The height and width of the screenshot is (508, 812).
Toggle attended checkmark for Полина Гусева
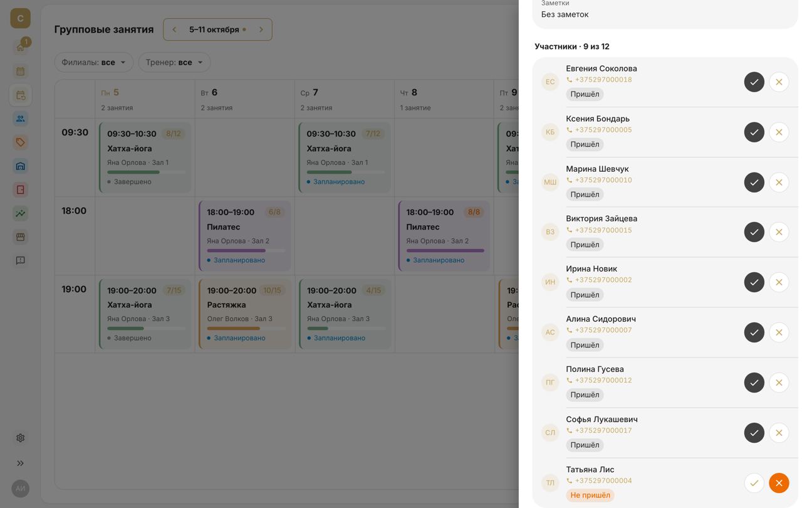point(754,383)
